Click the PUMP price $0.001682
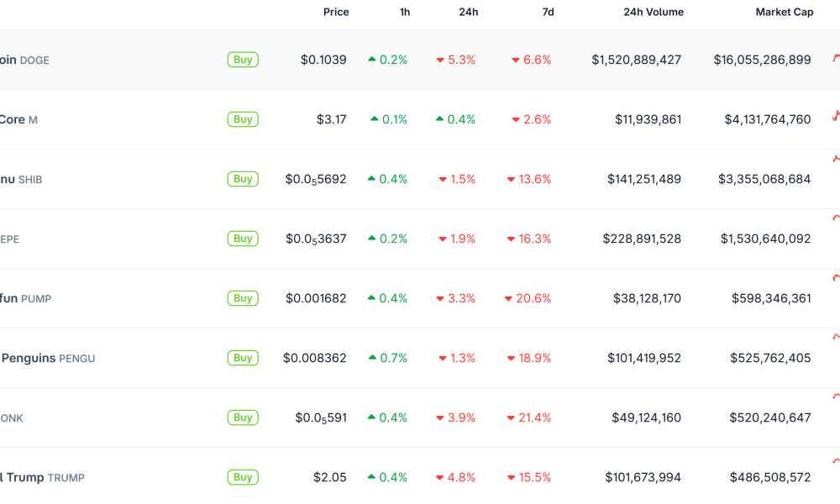 pyautogui.click(x=316, y=298)
